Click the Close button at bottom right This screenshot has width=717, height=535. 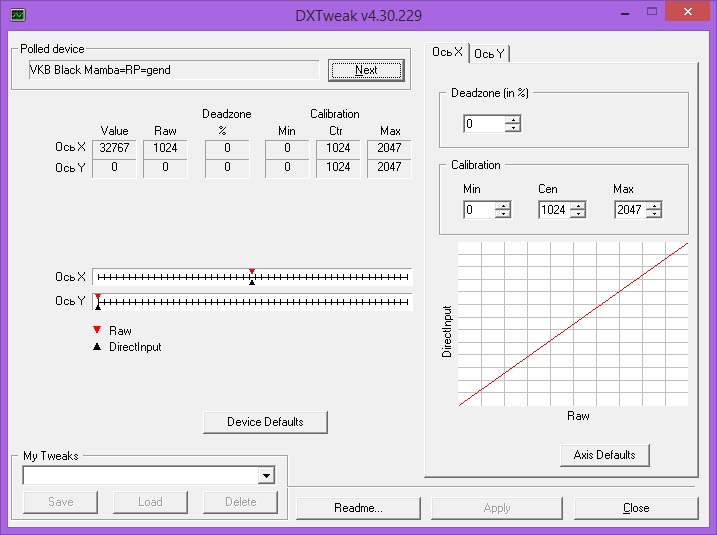tap(636, 508)
